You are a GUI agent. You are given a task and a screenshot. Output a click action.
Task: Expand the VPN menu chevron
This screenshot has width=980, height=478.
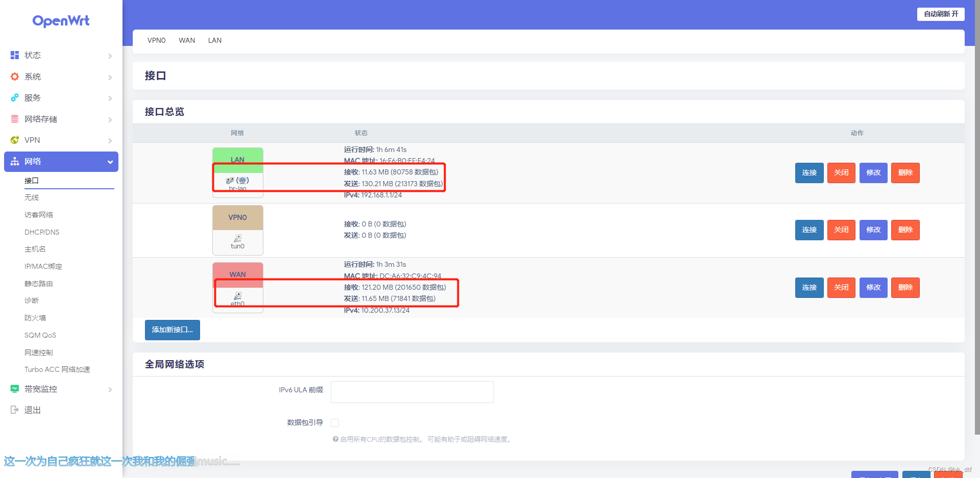pos(110,140)
